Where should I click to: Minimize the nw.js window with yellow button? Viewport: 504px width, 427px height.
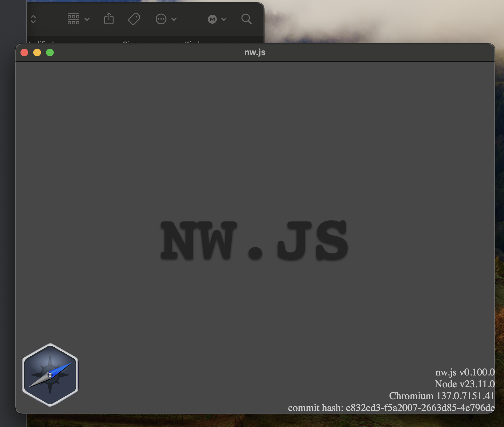tap(37, 52)
